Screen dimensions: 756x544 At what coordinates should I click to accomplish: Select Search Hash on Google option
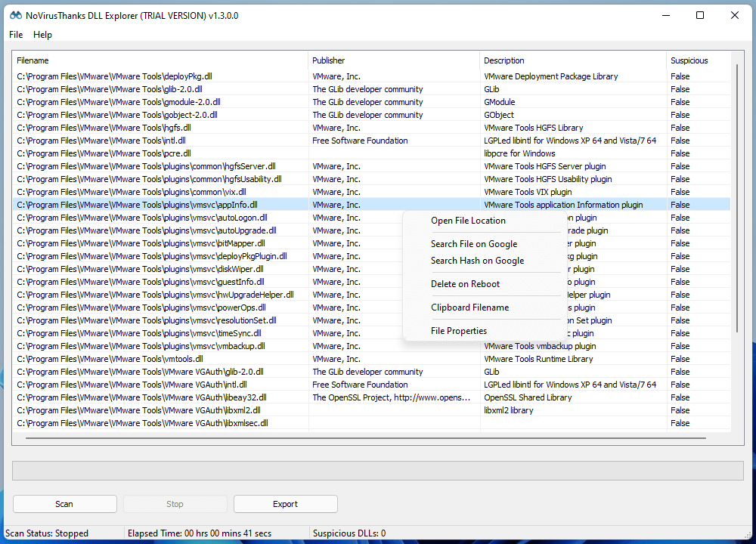click(x=477, y=260)
